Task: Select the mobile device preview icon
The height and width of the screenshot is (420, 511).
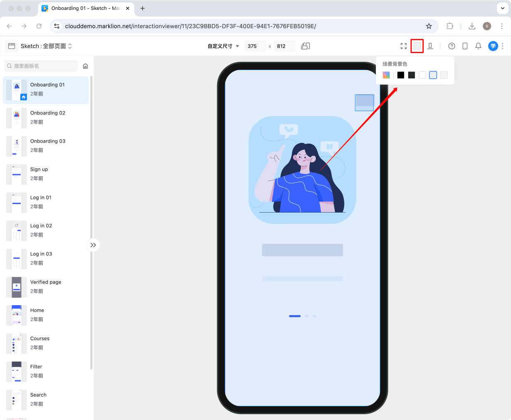Action: [465, 46]
